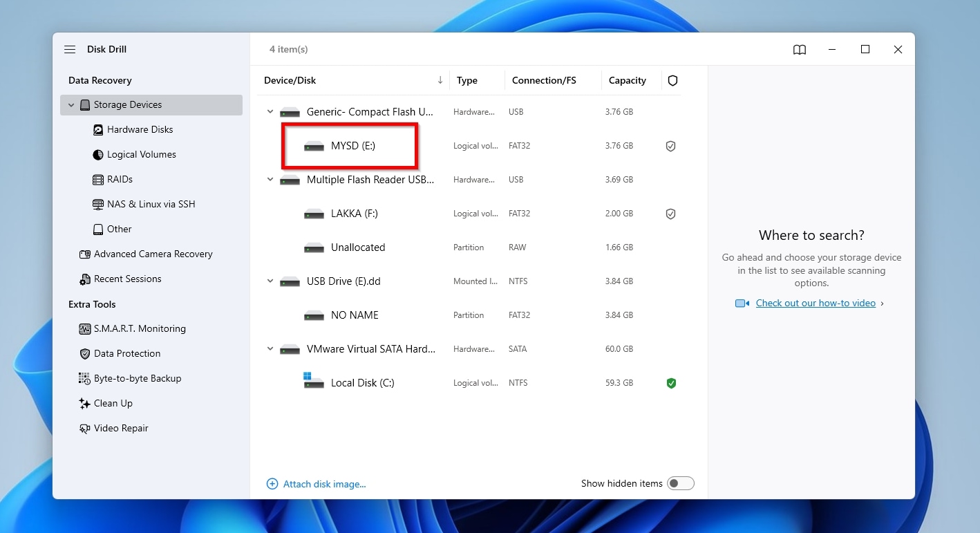Click the SATA connection cell

[518, 349]
